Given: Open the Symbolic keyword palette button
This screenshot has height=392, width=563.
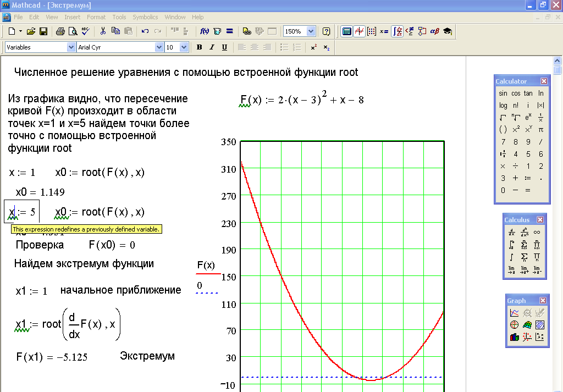Looking at the screenshot, I should (448, 31).
